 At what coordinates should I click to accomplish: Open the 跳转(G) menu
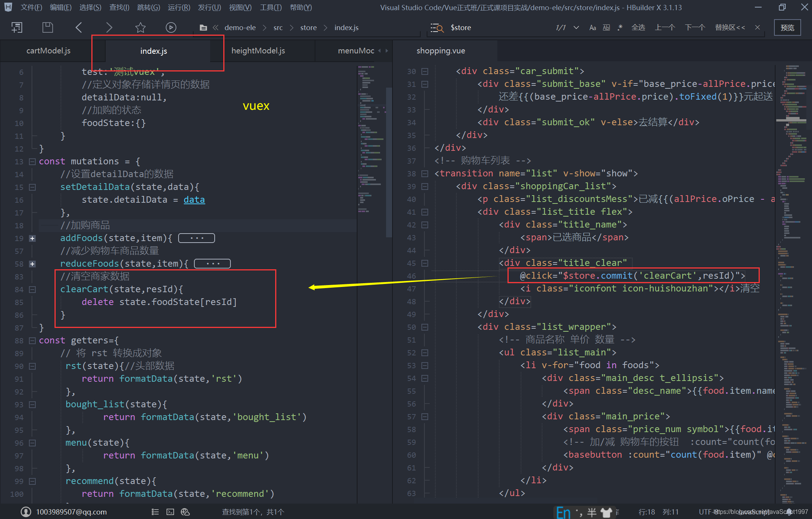(x=149, y=8)
